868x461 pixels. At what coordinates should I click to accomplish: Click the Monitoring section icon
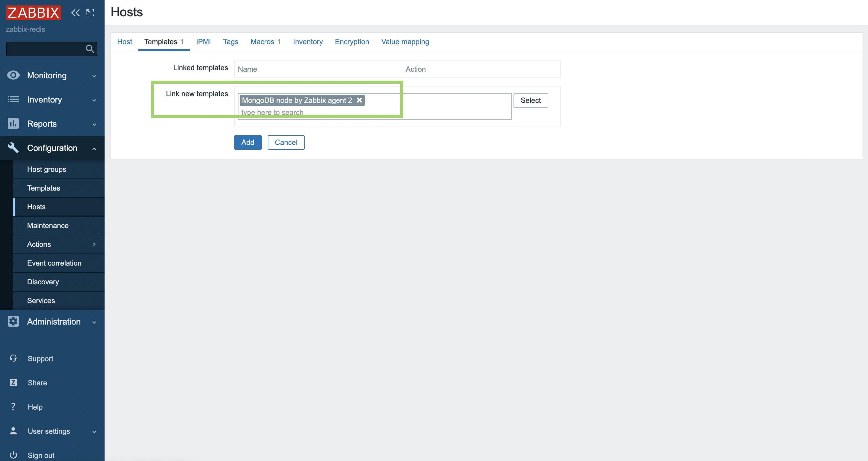(x=13, y=75)
